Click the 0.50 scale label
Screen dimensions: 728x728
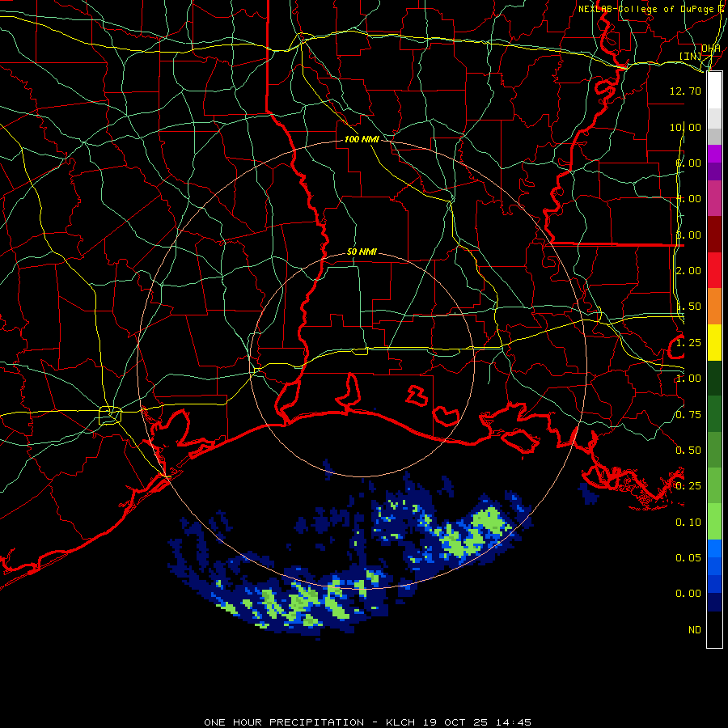688,451
